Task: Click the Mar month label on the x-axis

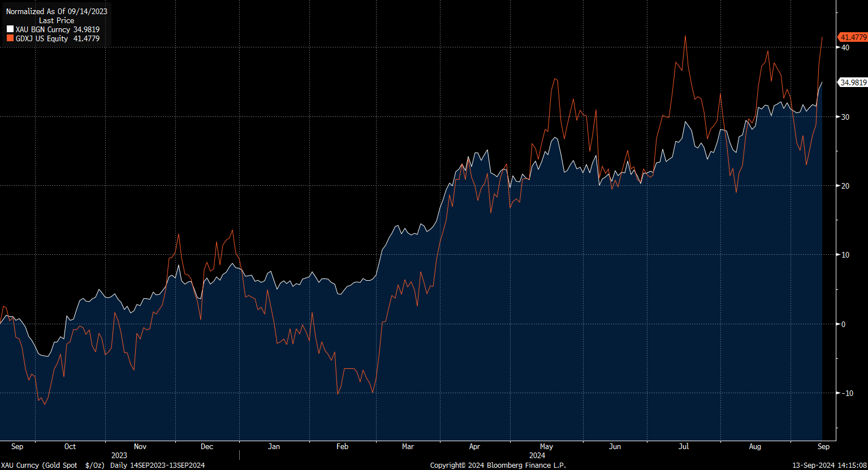Action: tap(407, 446)
